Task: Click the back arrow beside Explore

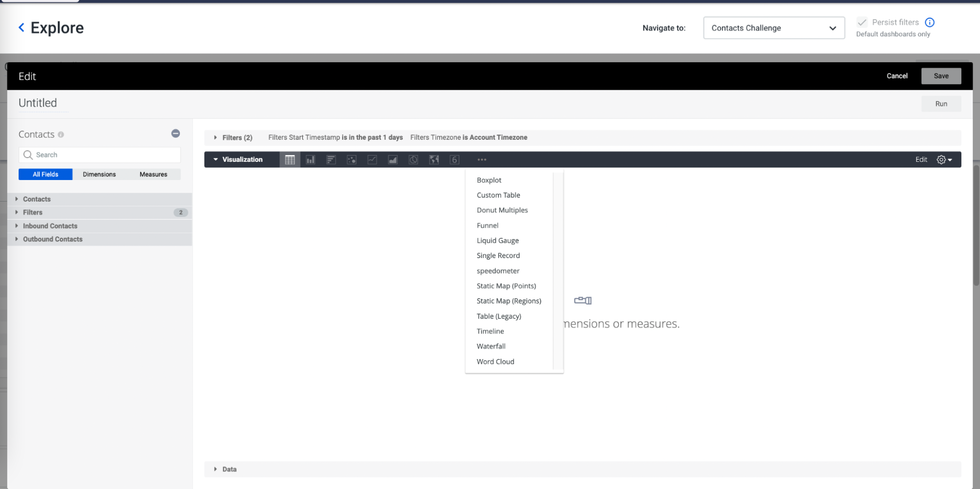Action: pyautogui.click(x=21, y=27)
